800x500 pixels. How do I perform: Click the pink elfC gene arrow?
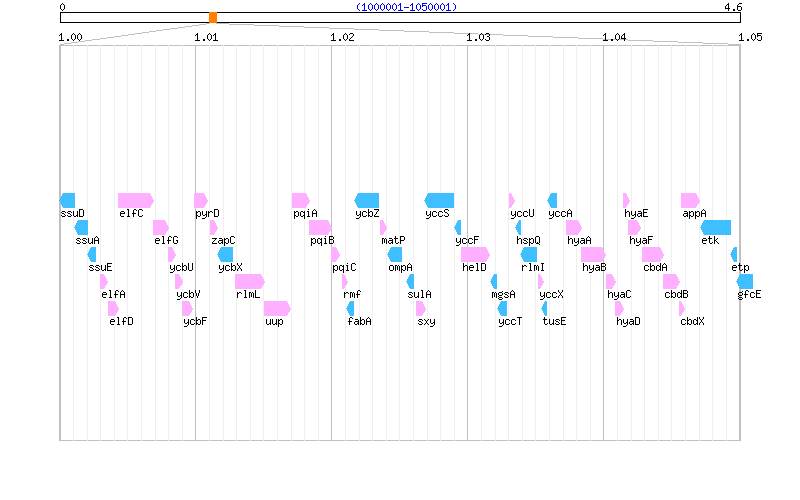pyautogui.click(x=135, y=200)
